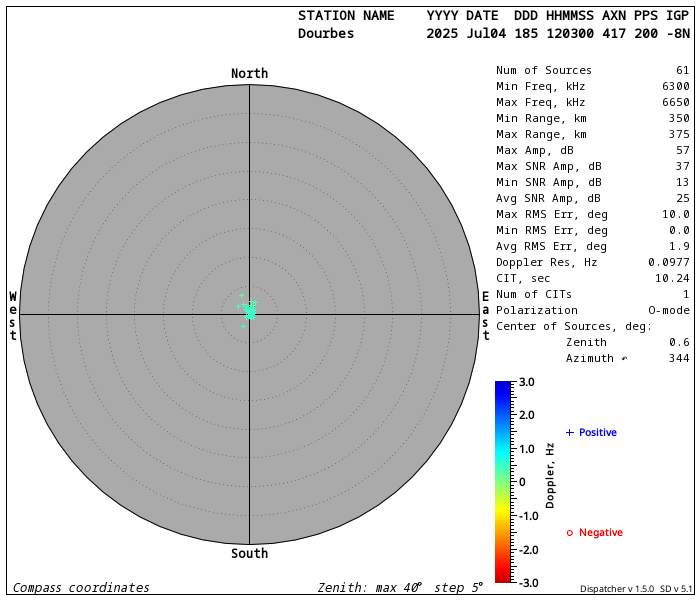This screenshot has width=700, height=600.
Task: Click the Dourbes station name
Action: point(326,33)
